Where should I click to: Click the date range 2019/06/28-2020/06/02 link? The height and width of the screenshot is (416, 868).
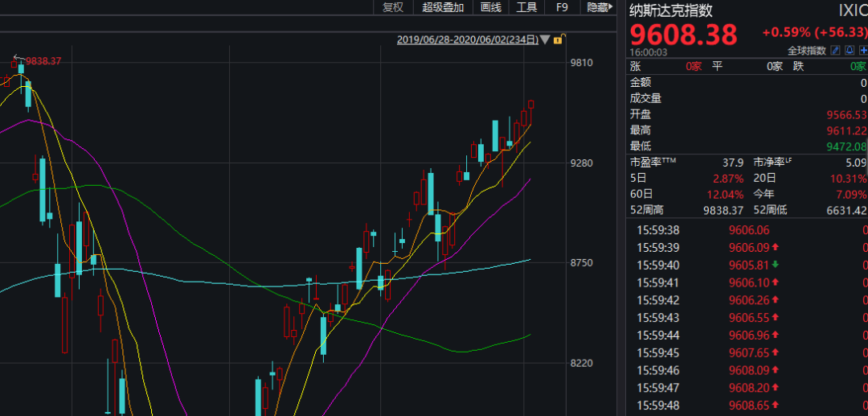468,39
